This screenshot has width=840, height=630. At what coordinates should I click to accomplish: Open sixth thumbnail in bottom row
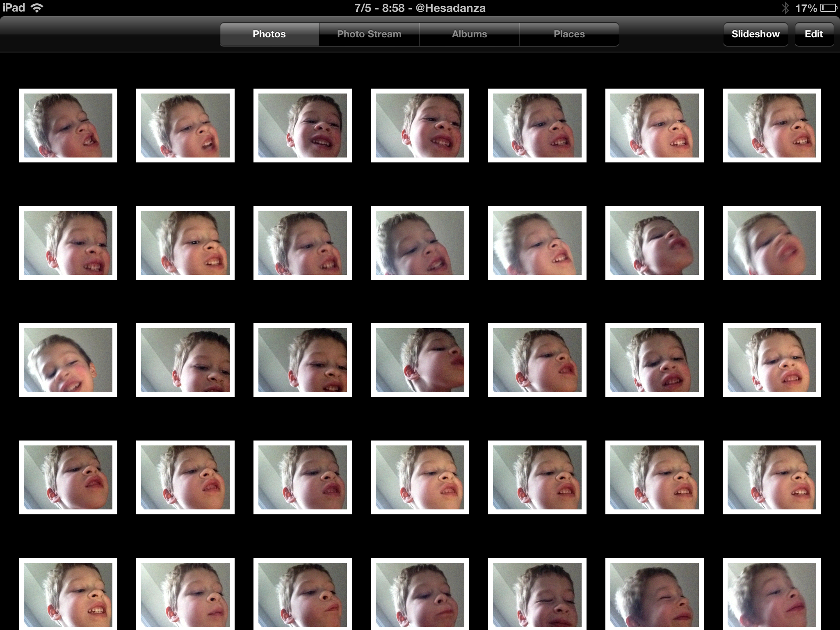click(655, 594)
